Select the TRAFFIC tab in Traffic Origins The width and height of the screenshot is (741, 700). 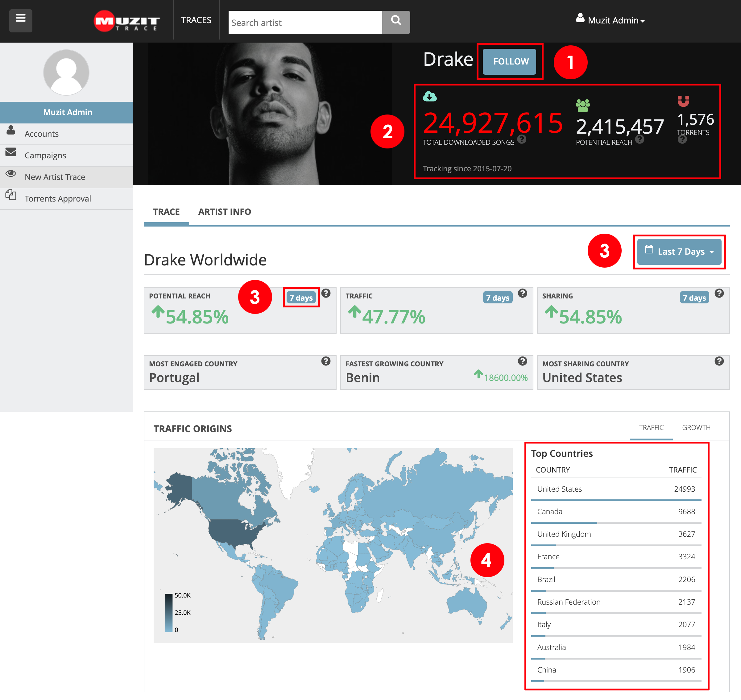click(x=651, y=427)
